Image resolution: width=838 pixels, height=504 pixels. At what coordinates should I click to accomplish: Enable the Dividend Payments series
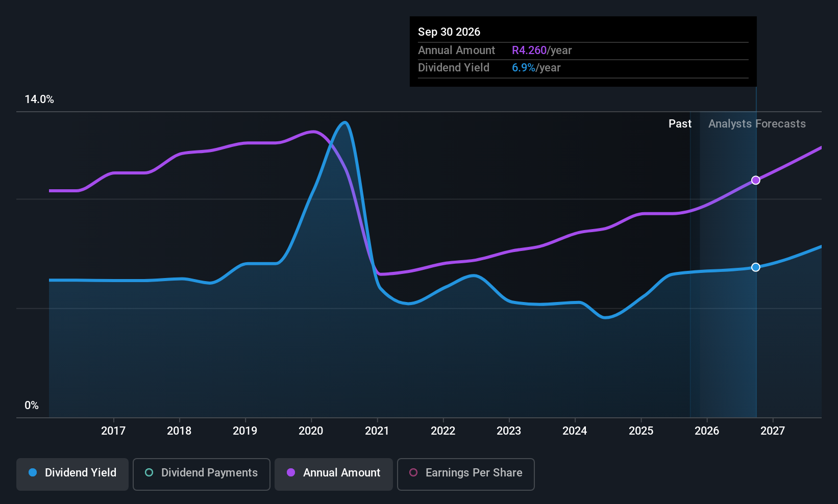[x=202, y=474]
